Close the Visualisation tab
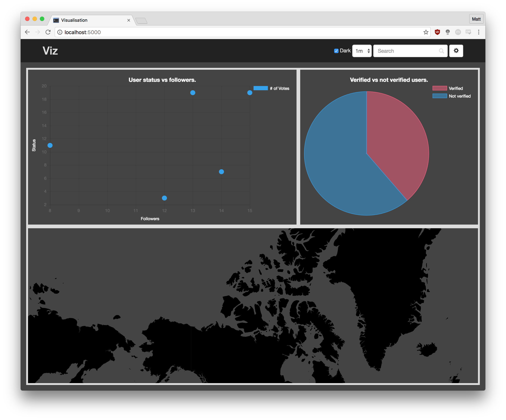The image size is (506, 420). click(129, 20)
